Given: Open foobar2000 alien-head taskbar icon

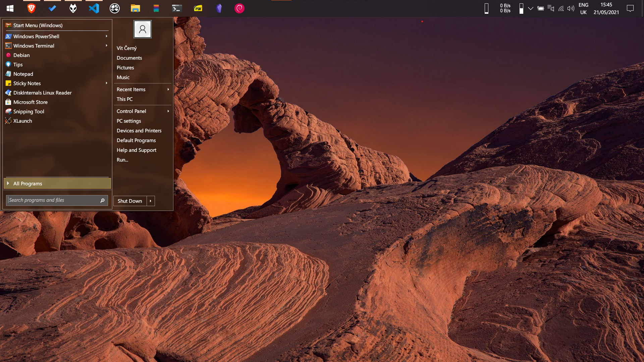Looking at the screenshot, I should tap(73, 8).
